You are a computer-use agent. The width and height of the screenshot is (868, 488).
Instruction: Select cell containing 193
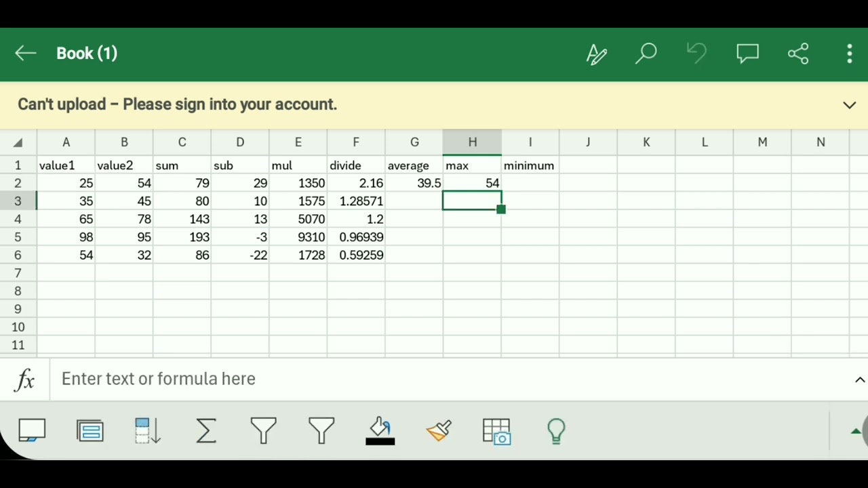click(x=182, y=237)
